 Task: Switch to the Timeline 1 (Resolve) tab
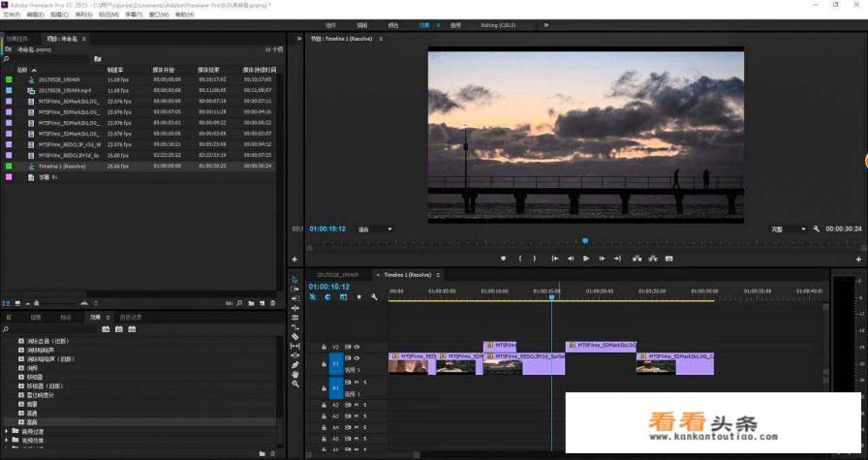(x=408, y=274)
